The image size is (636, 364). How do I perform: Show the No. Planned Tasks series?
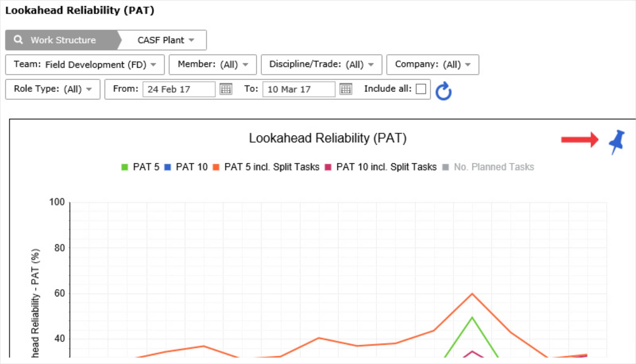tap(488, 167)
